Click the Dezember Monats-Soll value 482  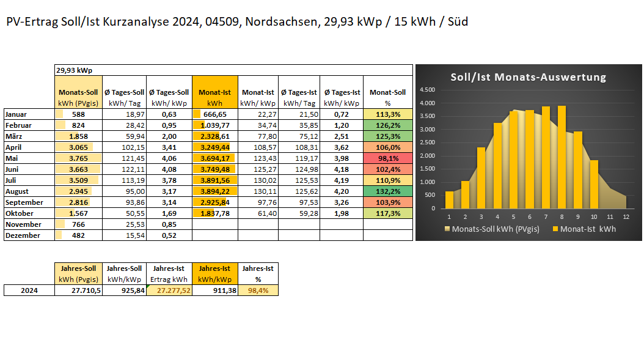[78, 235]
